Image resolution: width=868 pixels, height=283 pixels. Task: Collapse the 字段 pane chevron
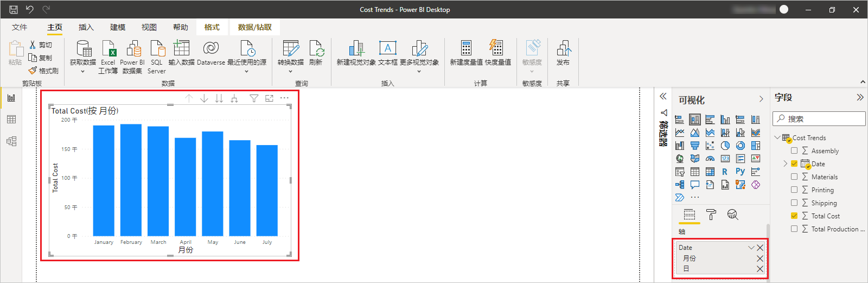point(860,98)
